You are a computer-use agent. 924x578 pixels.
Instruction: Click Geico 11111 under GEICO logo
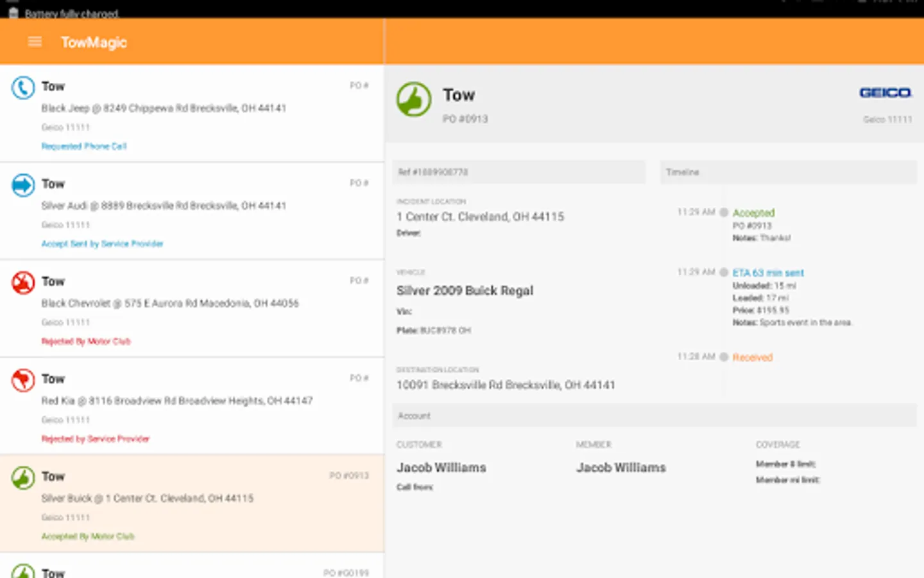(887, 120)
